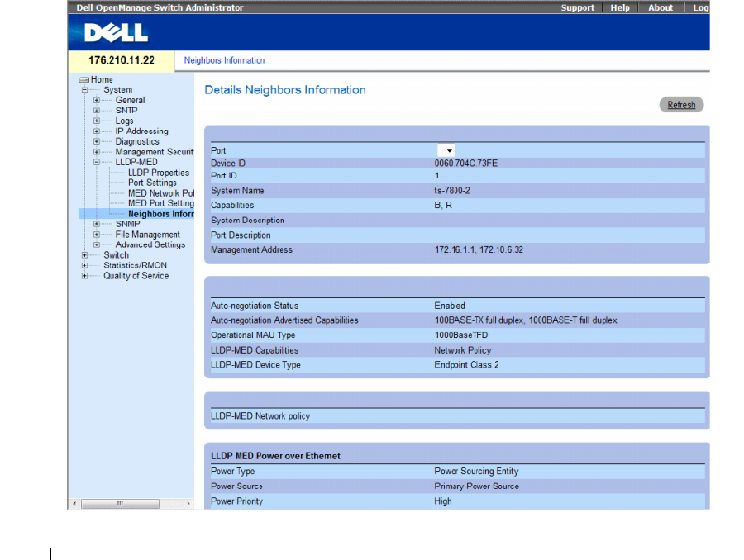
Task: Expand the SNTP tree node
Action: tap(97, 111)
